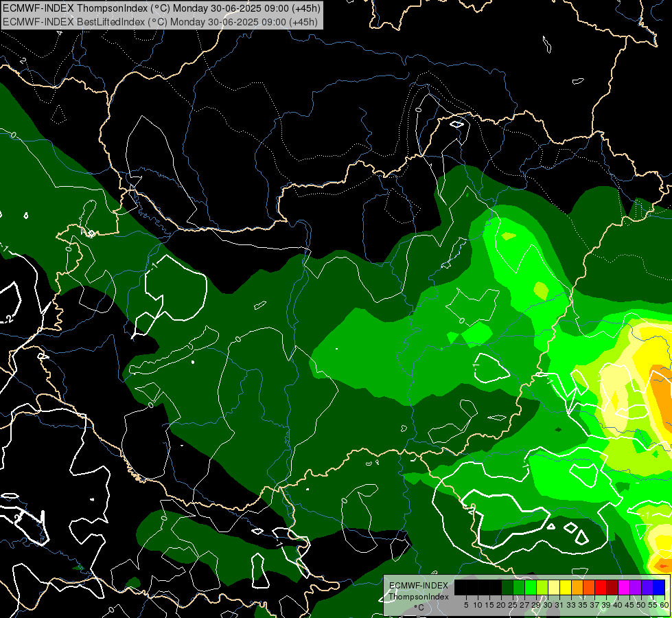Select the dark green 20–25 legend swatch
The height and width of the screenshot is (618, 672).
pyautogui.click(x=507, y=587)
